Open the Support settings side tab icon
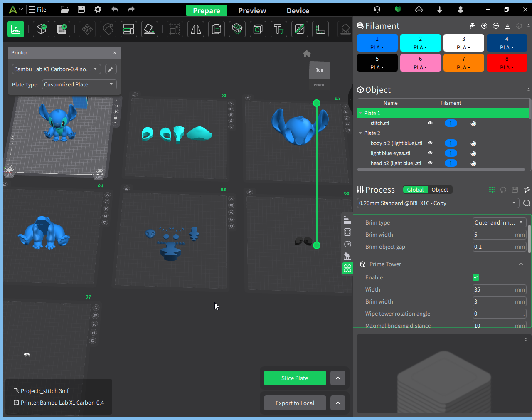Viewport: 532px width, 420px height. (x=347, y=256)
